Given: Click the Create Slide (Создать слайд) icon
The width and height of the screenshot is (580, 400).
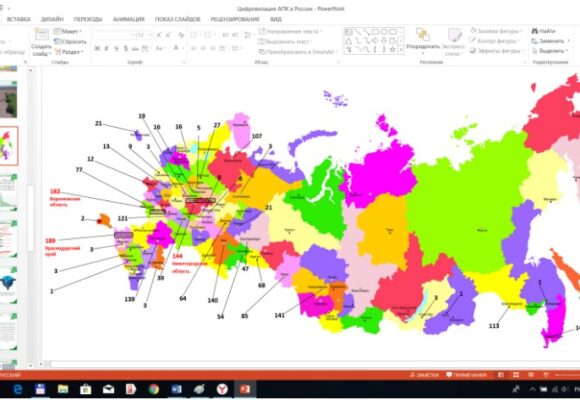Looking at the screenshot, I should coord(41,34).
